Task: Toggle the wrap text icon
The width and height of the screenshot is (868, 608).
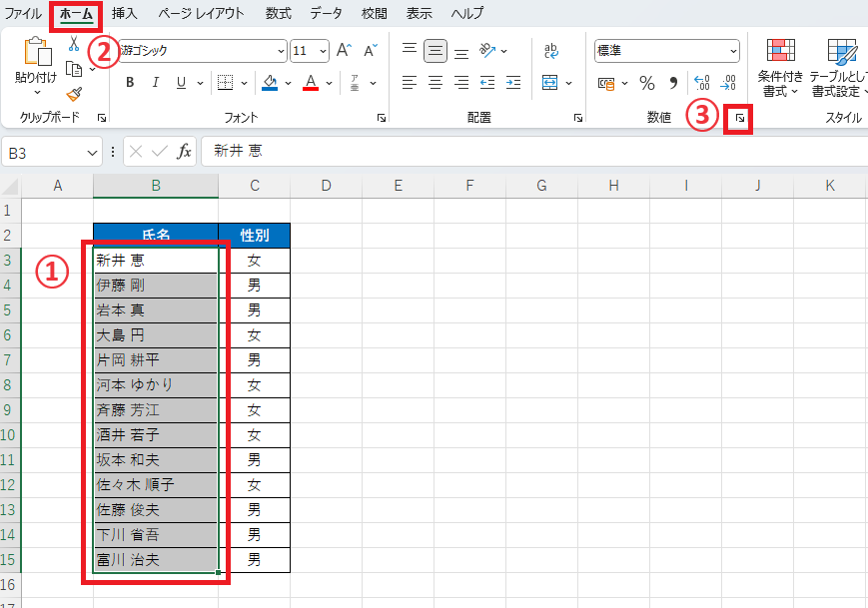Action: [x=551, y=51]
